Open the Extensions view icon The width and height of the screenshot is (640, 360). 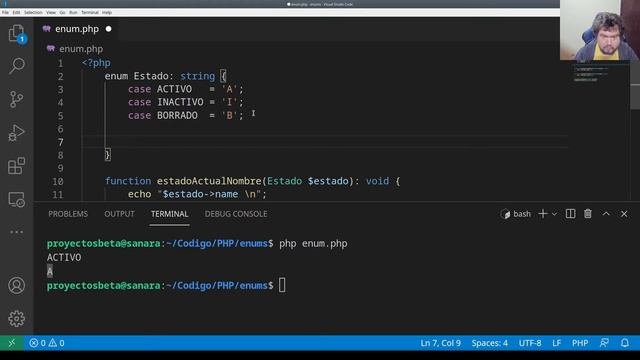pos(16,166)
